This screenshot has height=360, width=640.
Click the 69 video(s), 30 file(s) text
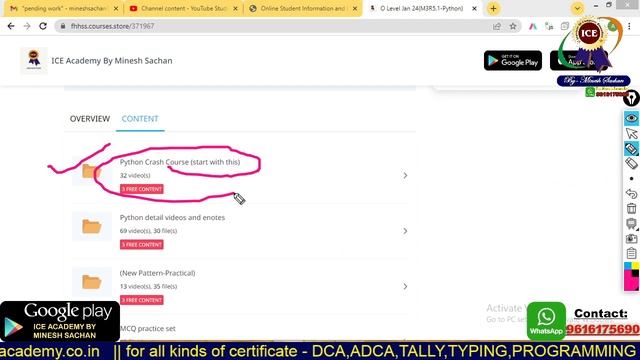(149, 231)
